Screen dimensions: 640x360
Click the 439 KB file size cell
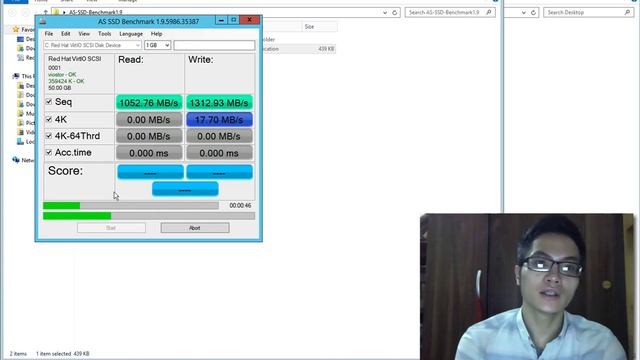326,49
